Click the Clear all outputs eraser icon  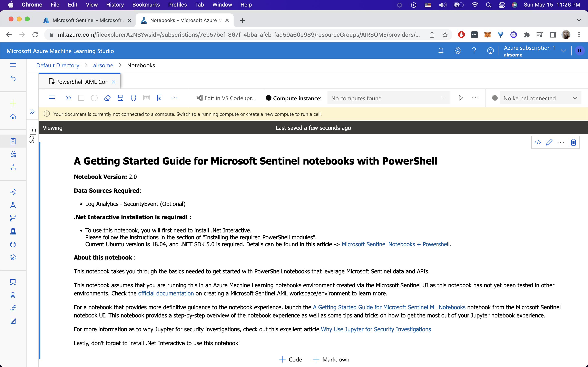107,98
